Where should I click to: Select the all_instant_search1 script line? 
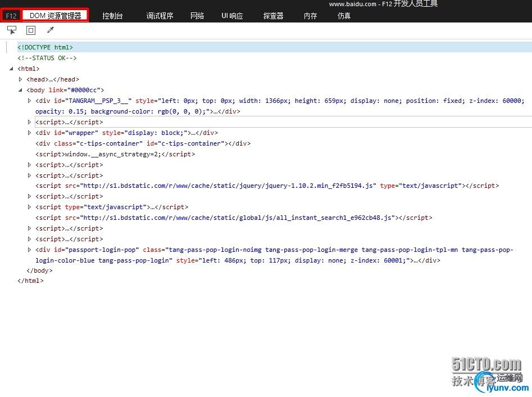[x=234, y=218]
